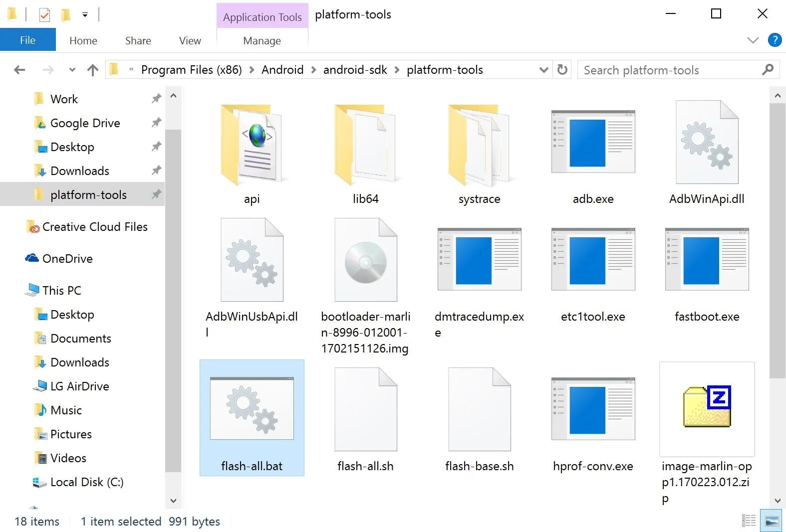Viewport: 786px width, 532px height.
Task: Select the flash-base.sh file icon
Action: pyautogui.click(x=480, y=409)
